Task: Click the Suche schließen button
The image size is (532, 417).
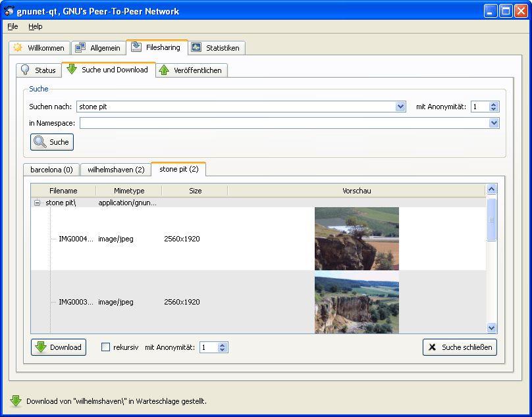Action: click(460, 347)
